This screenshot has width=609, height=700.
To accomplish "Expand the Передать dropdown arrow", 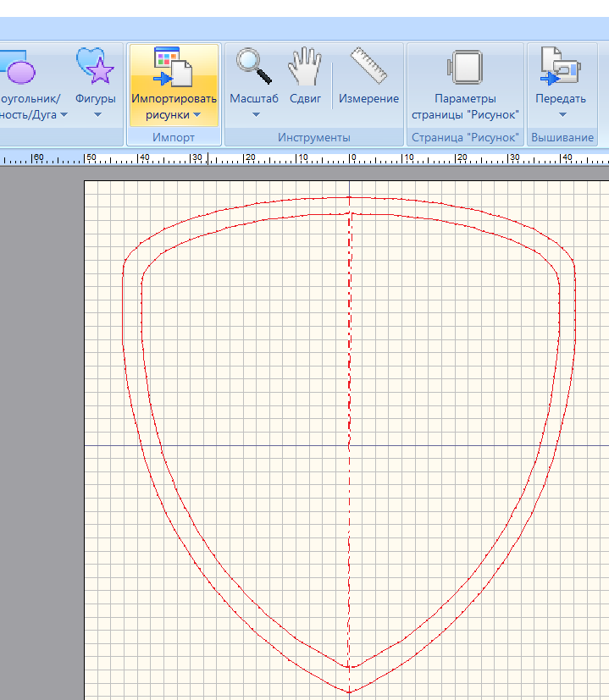I will coord(561,115).
